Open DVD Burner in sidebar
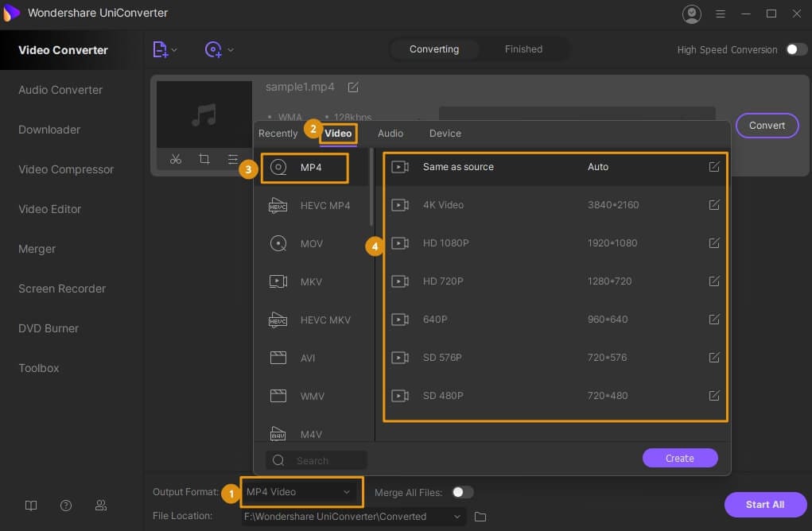The width and height of the screenshot is (812, 531). [x=49, y=328]
